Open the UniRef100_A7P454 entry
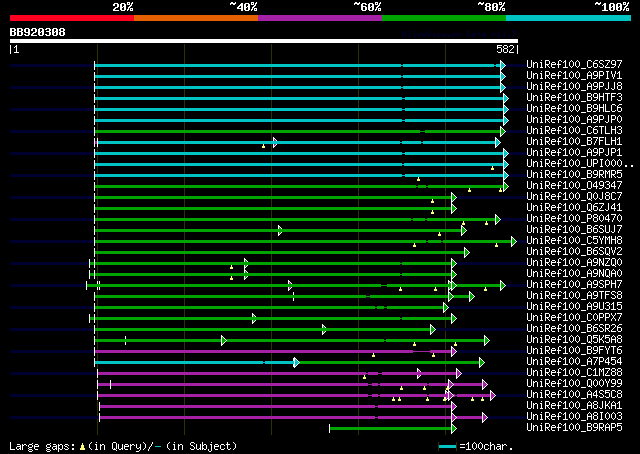Image resolution: width=640 pixels, height=454 pixels. pos(574,362)
